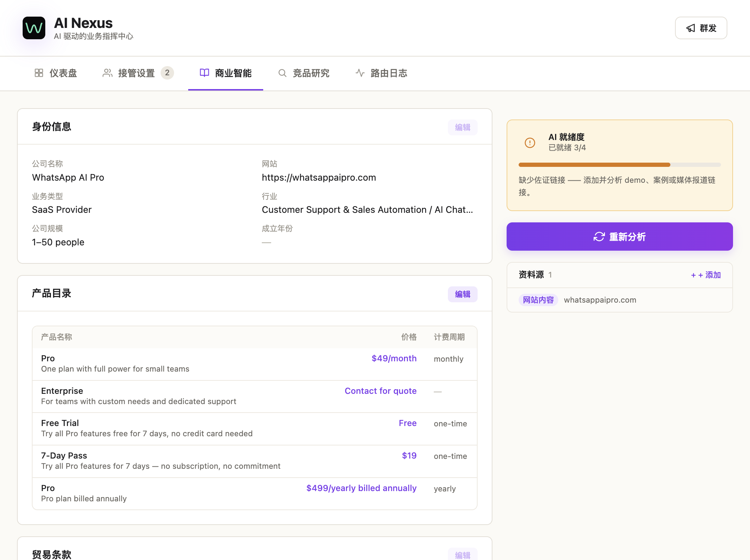
Task: Click the SaaS Provider business type value
Action: (62, 210)
